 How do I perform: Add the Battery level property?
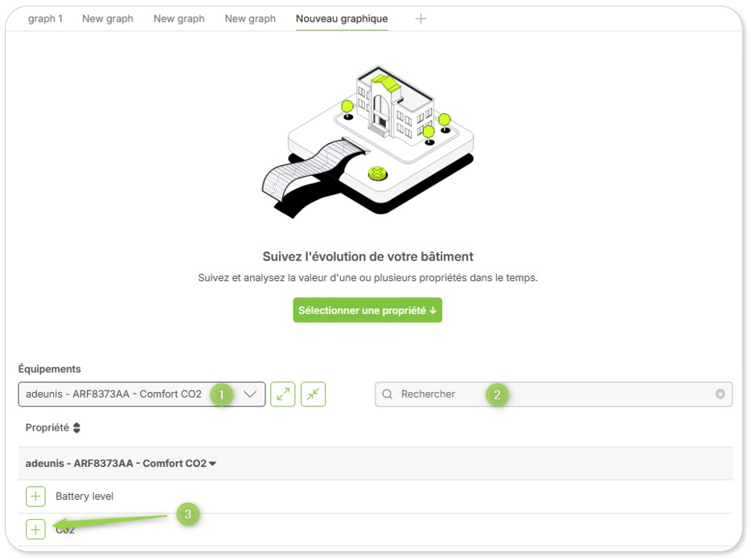pos(35,497)
